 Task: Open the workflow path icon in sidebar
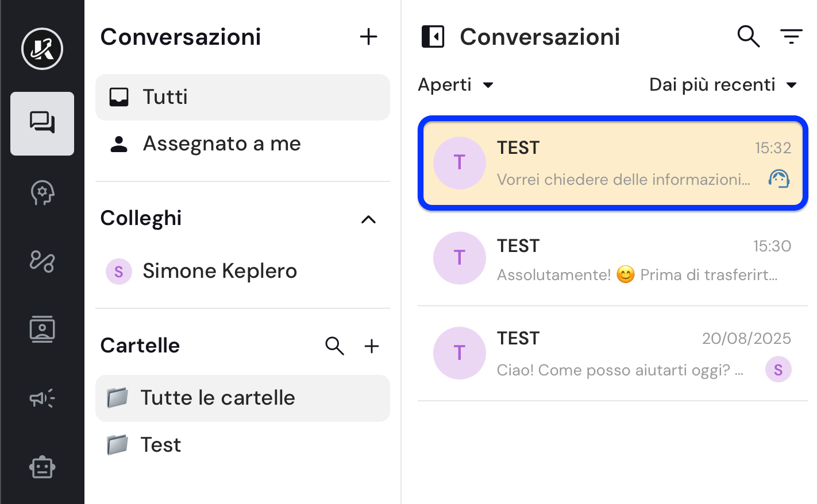click(42, 261)
